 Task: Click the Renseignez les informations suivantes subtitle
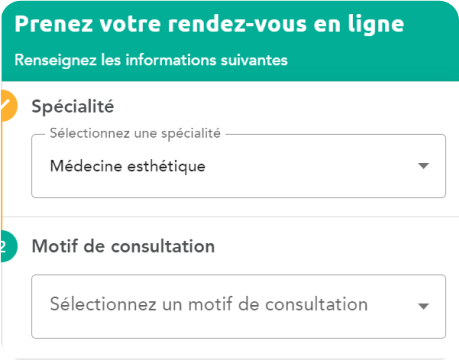pyautogui.click(x=151, y=60)
